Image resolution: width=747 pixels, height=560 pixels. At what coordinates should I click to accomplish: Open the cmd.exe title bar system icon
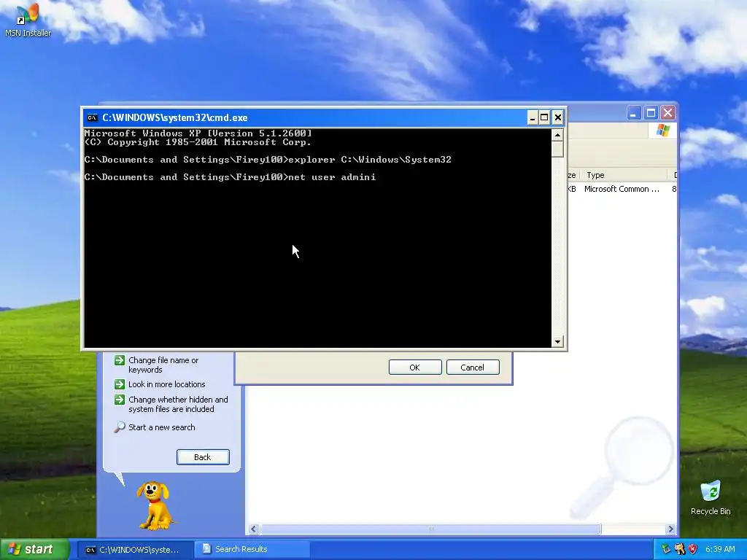(x=93, y=117)
